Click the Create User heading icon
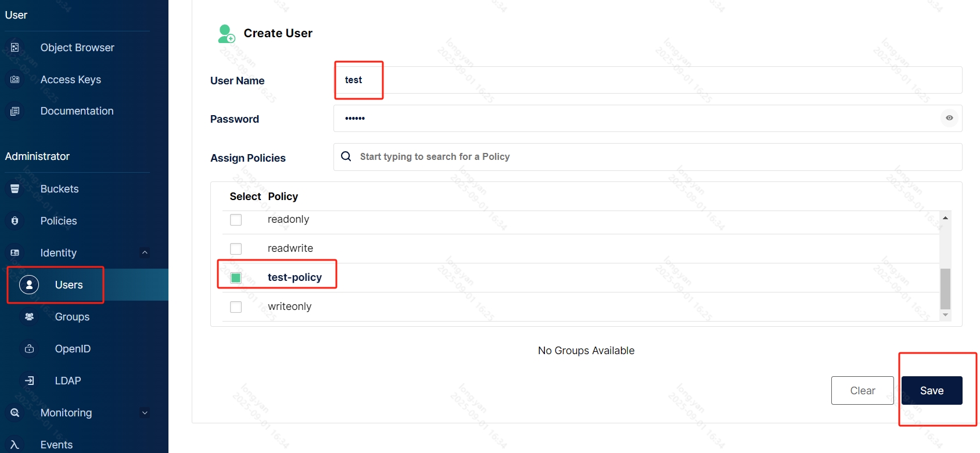The width and height of the screenshot is (980, 453). [227, 34]
